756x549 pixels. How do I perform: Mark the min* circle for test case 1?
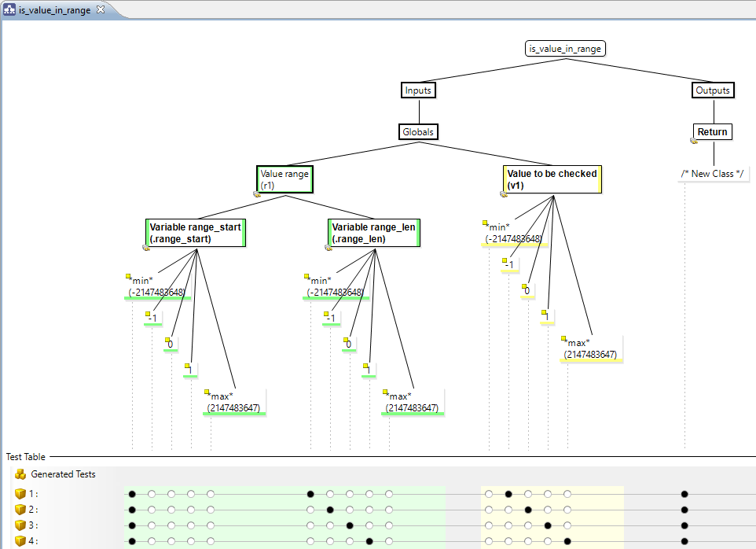[x=132, y=494]
